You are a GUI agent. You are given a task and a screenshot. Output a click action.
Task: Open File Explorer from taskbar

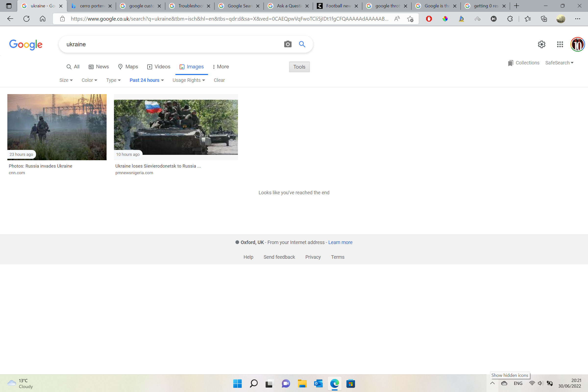click(302, 383)
